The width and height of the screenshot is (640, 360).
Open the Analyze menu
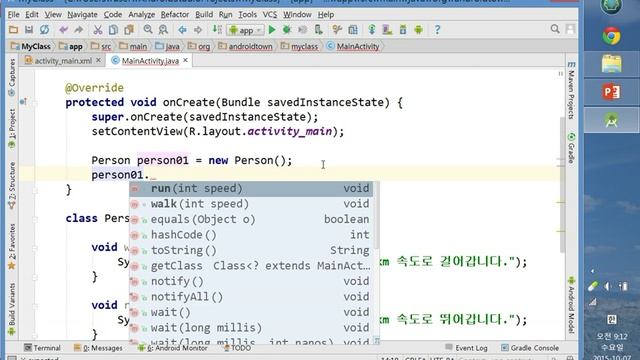141,15
